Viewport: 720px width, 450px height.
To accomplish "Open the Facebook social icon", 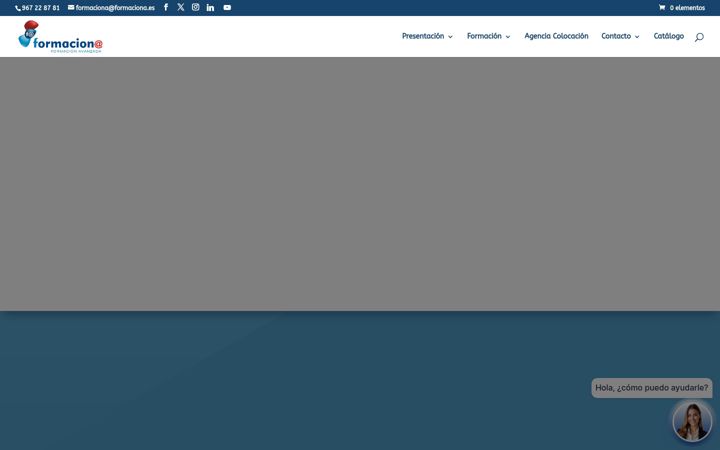I will [166, 7].
